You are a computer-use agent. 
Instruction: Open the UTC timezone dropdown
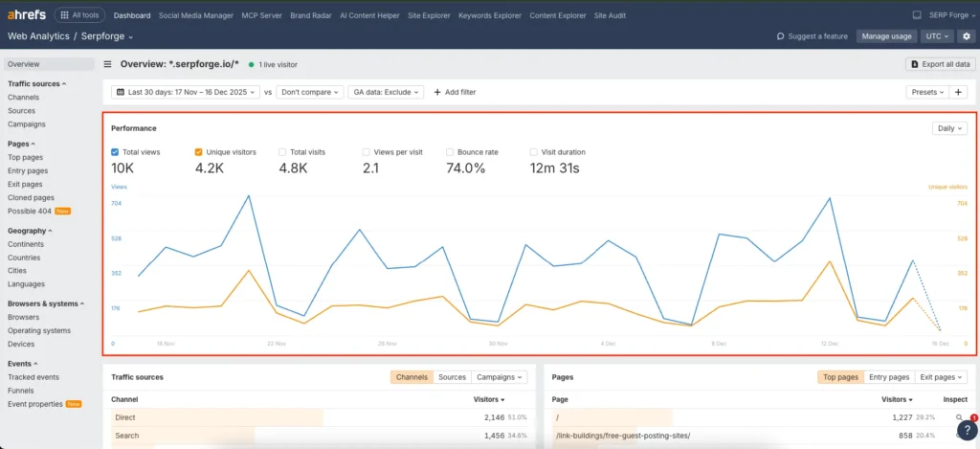coord(937,36)
